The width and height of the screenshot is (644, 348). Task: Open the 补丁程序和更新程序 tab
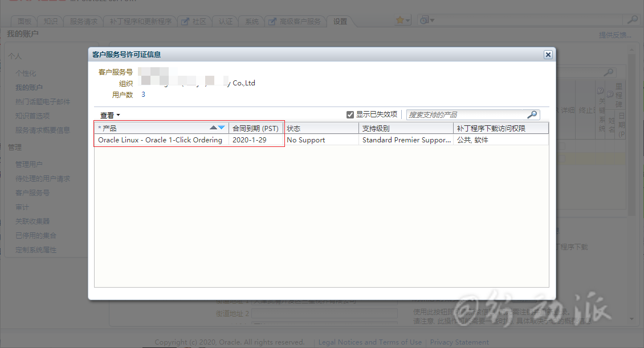pos(140,21)
